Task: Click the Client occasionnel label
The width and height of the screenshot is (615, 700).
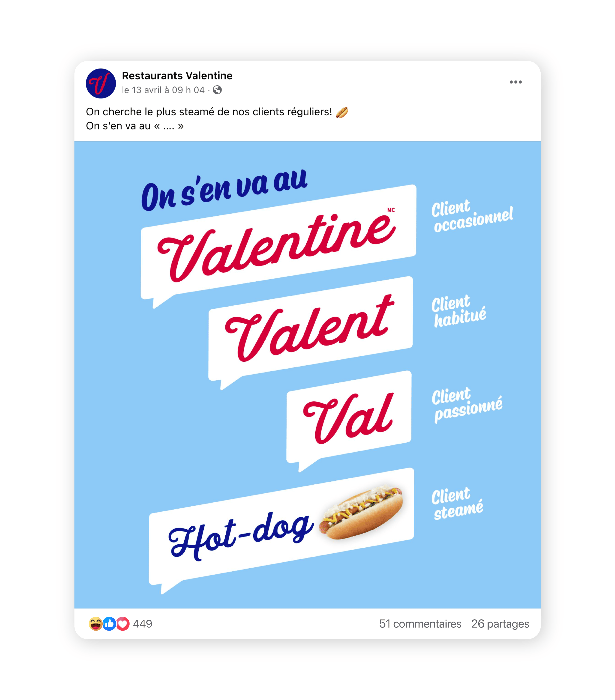Action: (472, 216)
